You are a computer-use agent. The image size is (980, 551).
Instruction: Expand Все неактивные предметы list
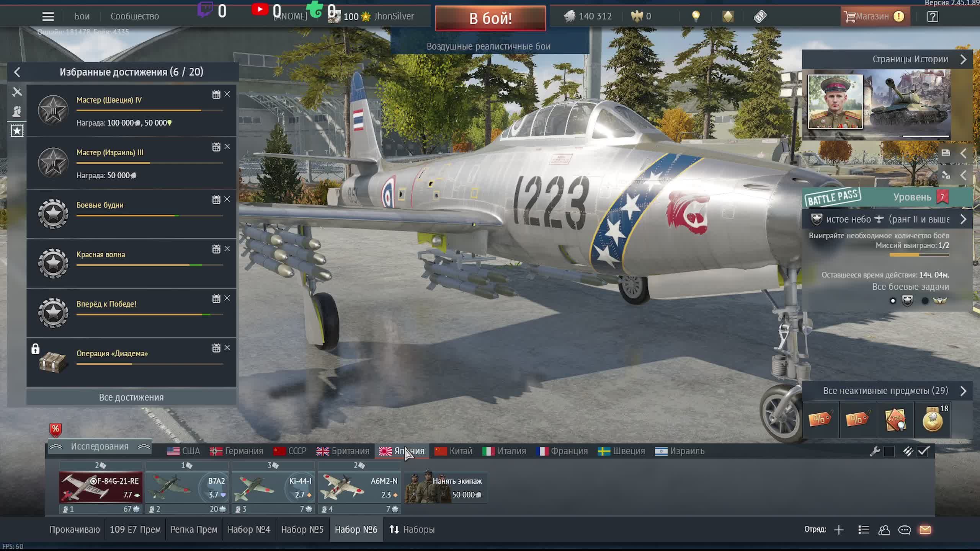coord(963,391)
